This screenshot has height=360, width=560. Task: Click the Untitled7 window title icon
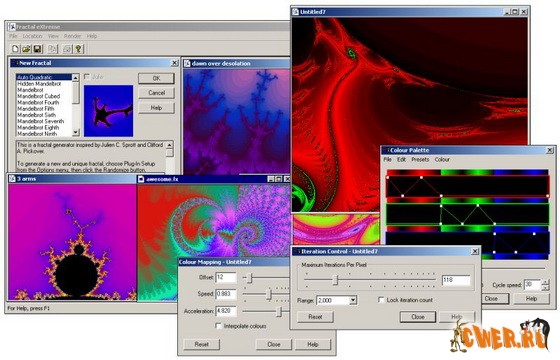[x=295, y=12]
